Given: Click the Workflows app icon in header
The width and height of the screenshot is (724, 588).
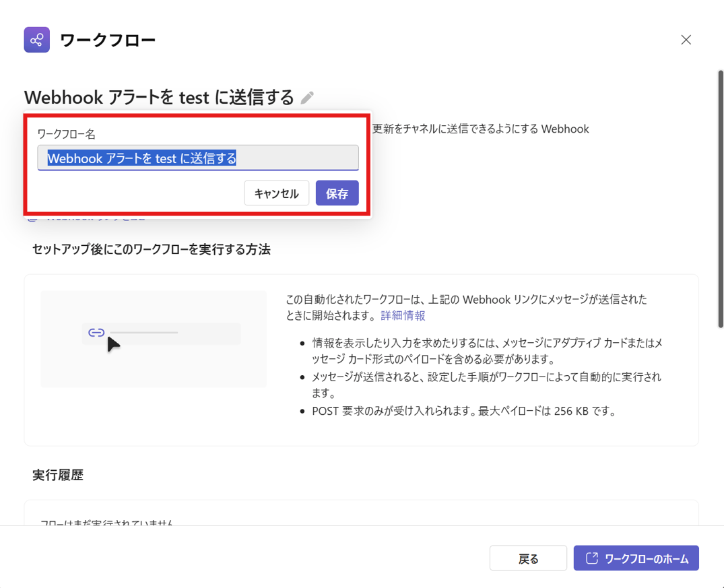Looking at the screenshot, I should [x=37, y=40].
